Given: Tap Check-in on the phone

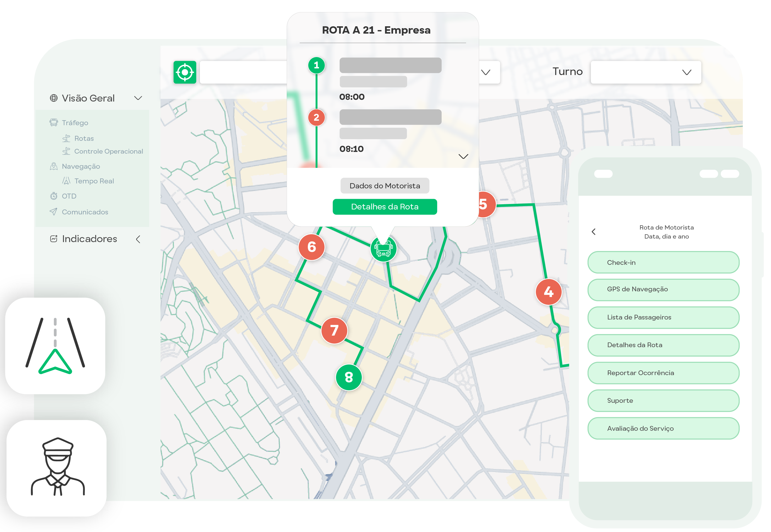Looking at the screenshot, I should click(663, 262).
